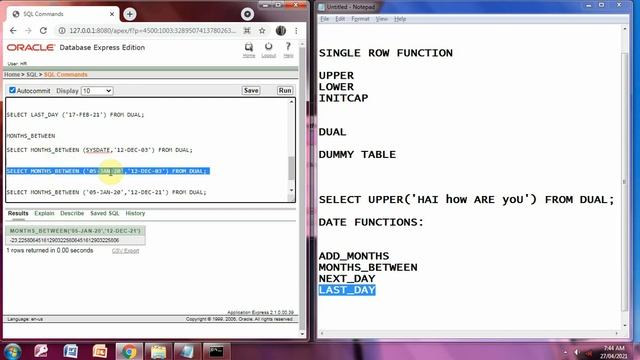Click the LAST_DAY query line in editor

coord(76,115)
